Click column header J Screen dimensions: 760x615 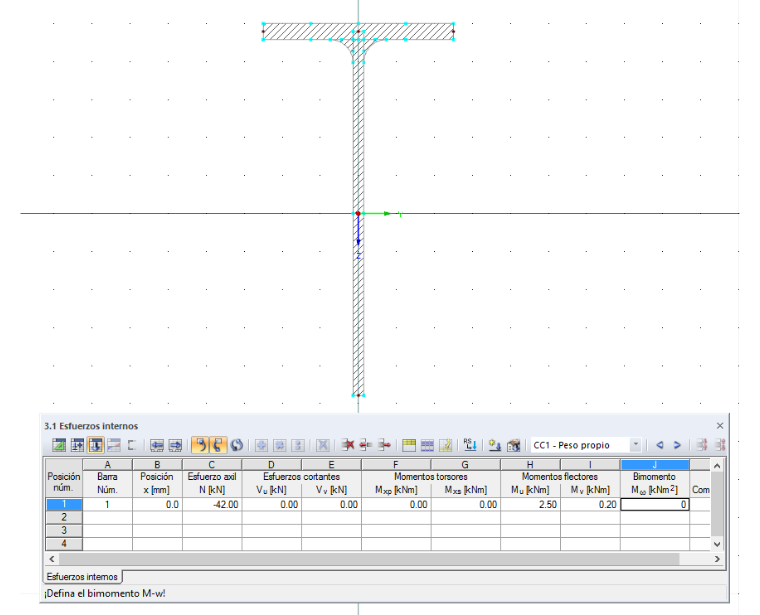click(654, 465)
